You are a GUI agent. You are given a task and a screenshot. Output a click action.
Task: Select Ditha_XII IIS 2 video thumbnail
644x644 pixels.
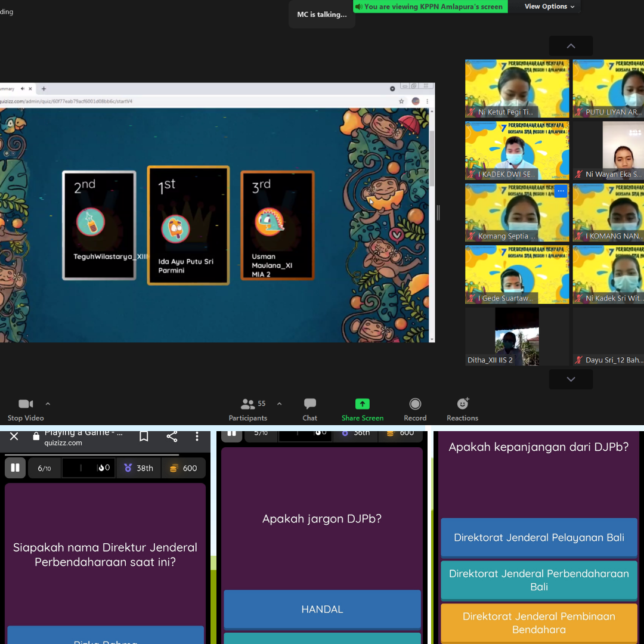point(517,336)
